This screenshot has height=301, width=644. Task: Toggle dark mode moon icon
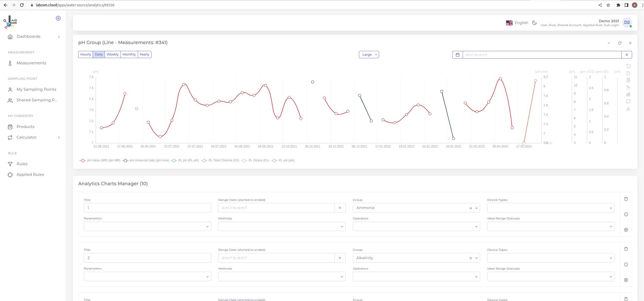(535, 23)
